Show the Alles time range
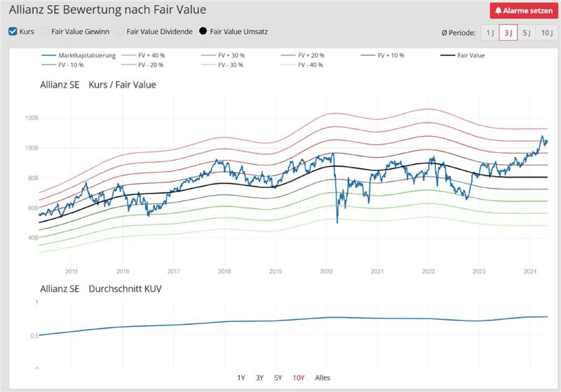This screenshot has width=561, height=392. [x=322, y=378]
